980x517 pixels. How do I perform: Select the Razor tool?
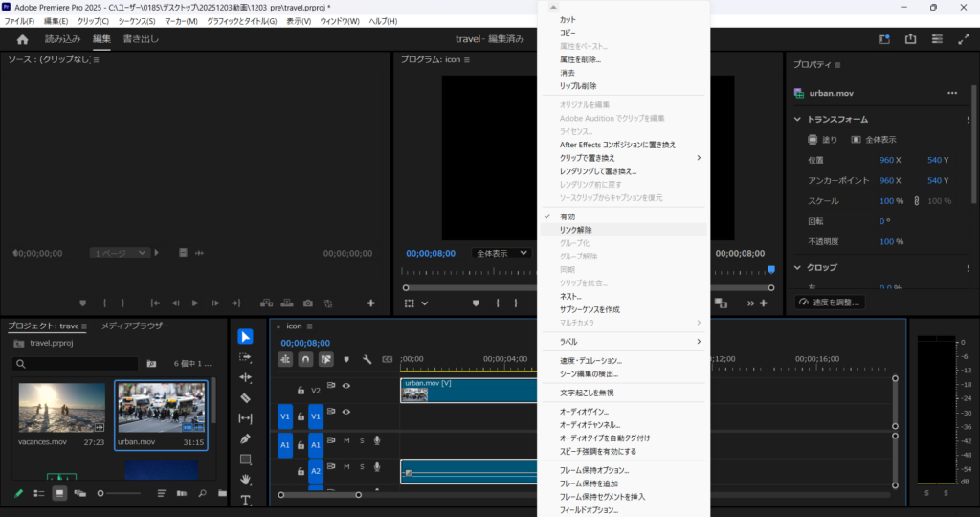[x=245, y=397]
